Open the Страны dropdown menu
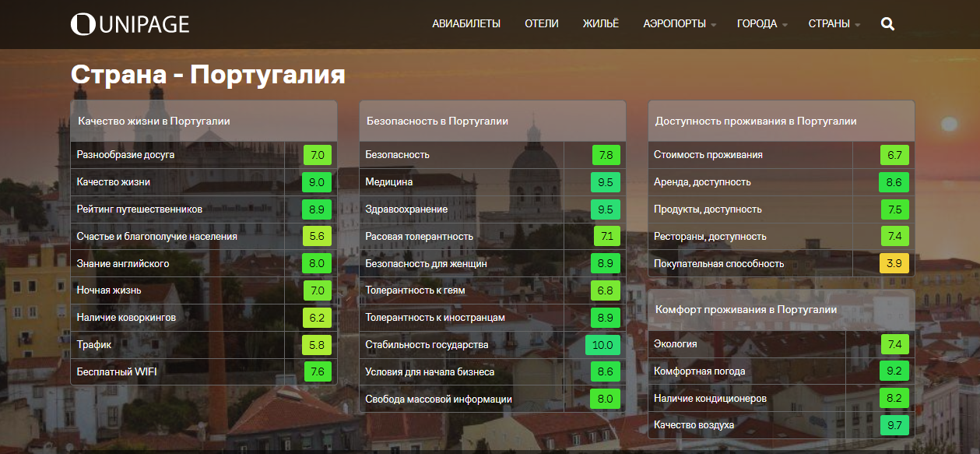 [x=834, y=24]
